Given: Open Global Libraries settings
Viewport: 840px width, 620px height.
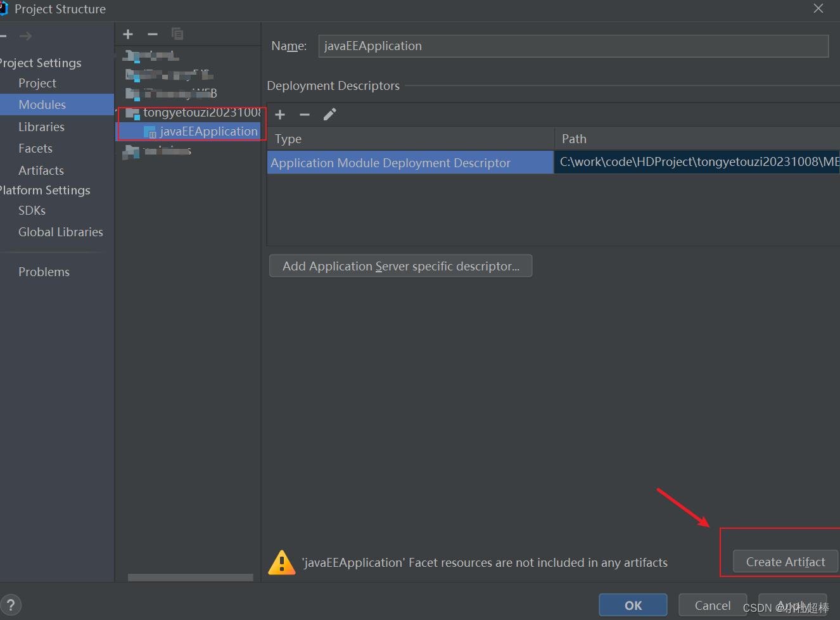Looking at the screenshot, I should [60, 232].
